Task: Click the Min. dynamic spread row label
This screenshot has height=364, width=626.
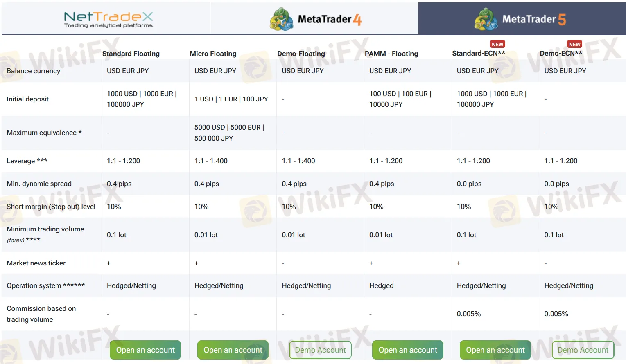Action: click(39, 184)
